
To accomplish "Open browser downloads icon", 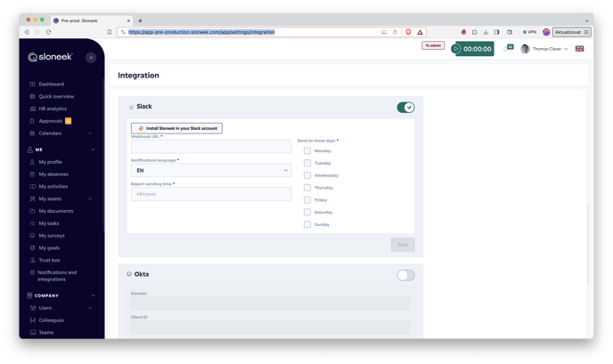I will [x=486, y=32].
